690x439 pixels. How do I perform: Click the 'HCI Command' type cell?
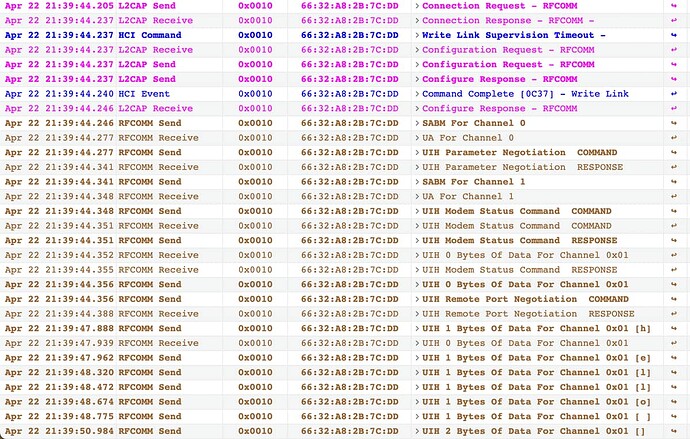tap(150, 35)
